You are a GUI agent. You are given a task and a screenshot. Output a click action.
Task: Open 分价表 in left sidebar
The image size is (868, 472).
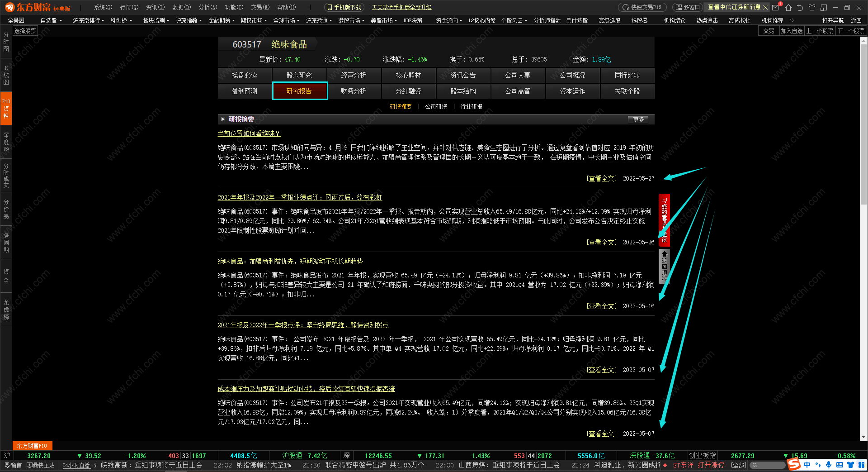click(6, 209)
